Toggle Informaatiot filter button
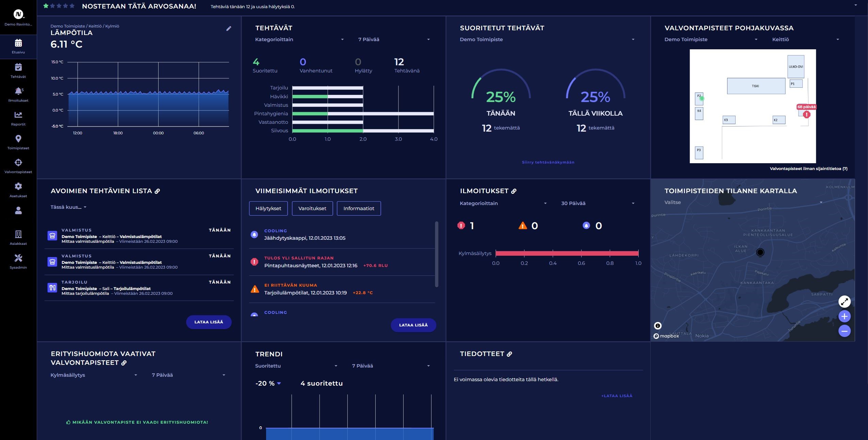 pyautogui.click(x=359, y=208)
